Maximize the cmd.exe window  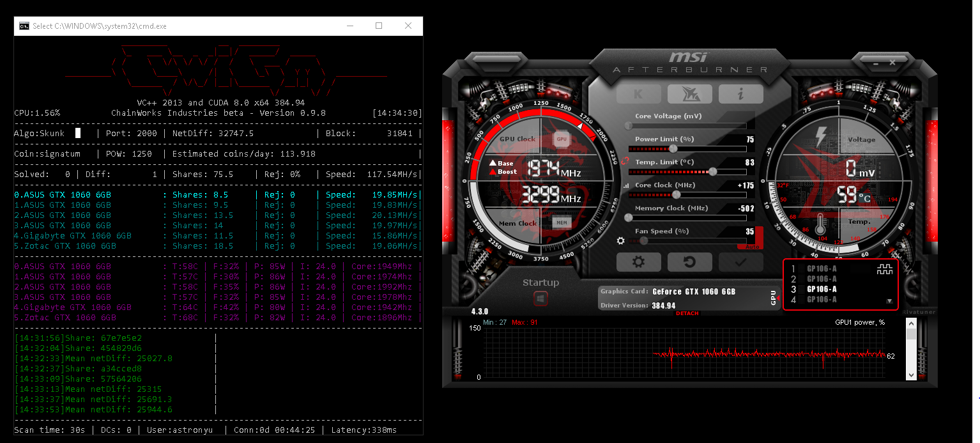pos(379,26)
